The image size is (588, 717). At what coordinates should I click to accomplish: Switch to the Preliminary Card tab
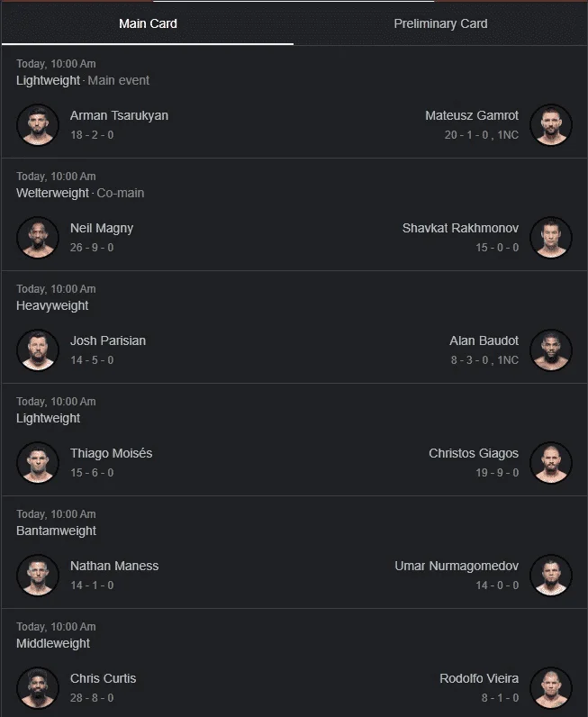tap(440, 23)
